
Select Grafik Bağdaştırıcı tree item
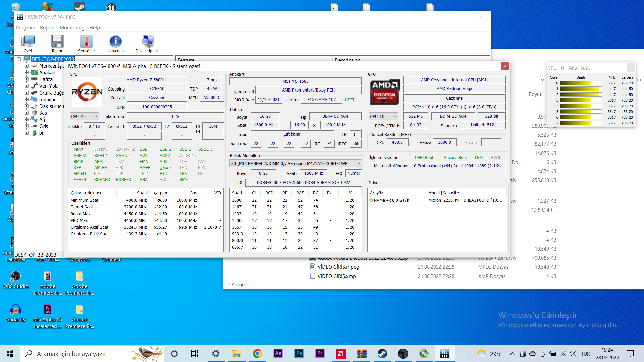coord(52,93)
